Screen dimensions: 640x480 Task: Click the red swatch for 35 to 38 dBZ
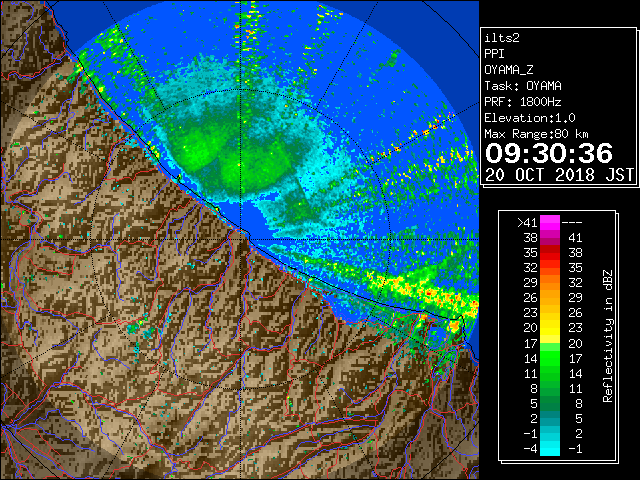[550, 253]
